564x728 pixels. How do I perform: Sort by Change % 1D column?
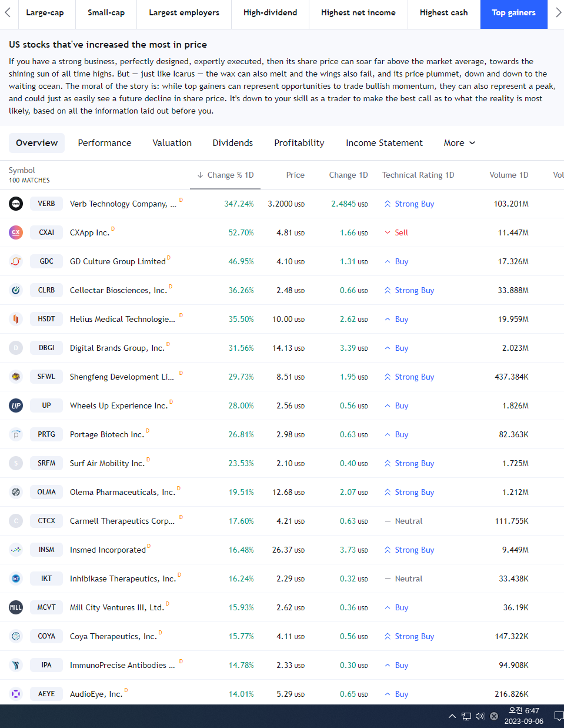(226, 175)
